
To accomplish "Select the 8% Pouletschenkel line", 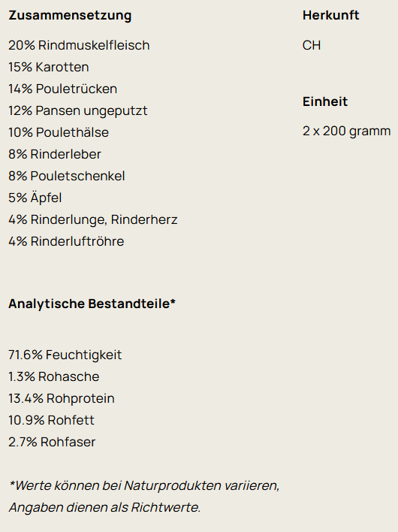I will [x=66, y=176].
